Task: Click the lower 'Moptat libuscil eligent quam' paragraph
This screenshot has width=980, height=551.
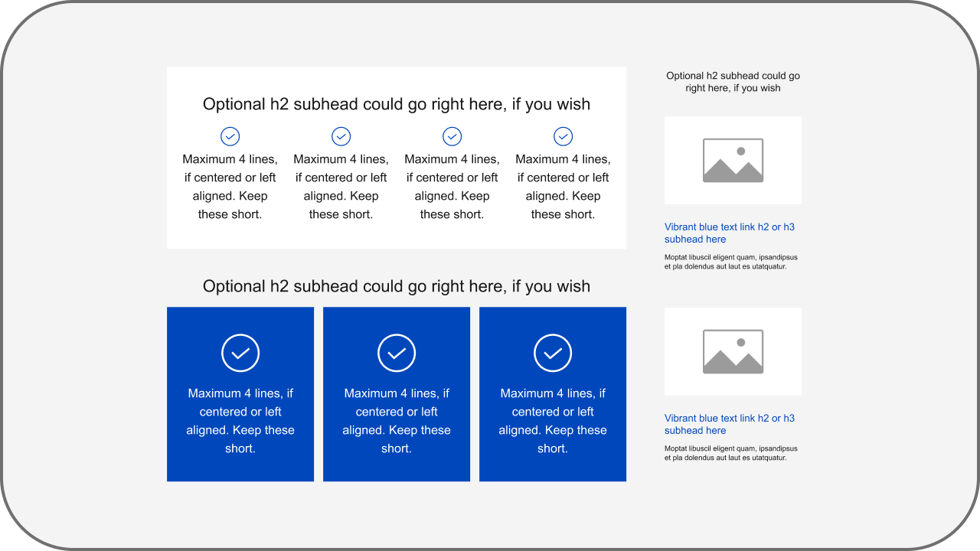Action: tap(731, 453)
